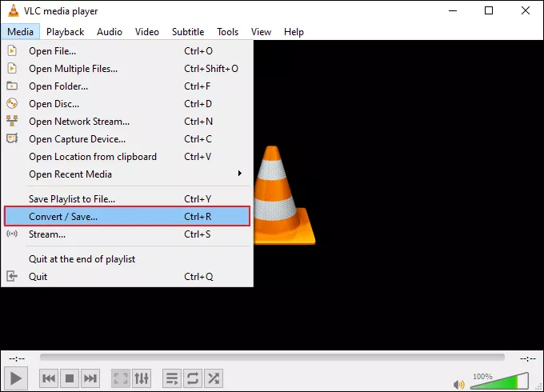Screen dimensions: 544x392
Task: Select Open Capture Device... entry
Action: [x=127, y=139]
